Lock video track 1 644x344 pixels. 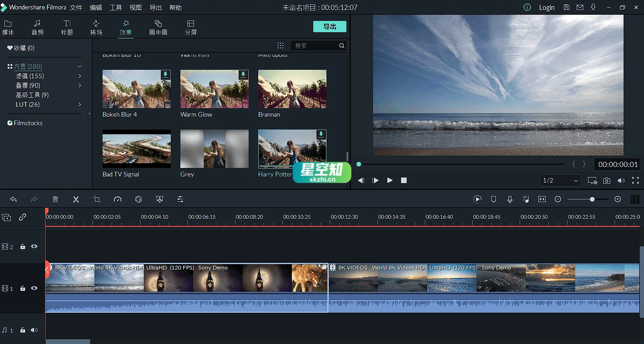pyautogui.click(x=22, y=288)
